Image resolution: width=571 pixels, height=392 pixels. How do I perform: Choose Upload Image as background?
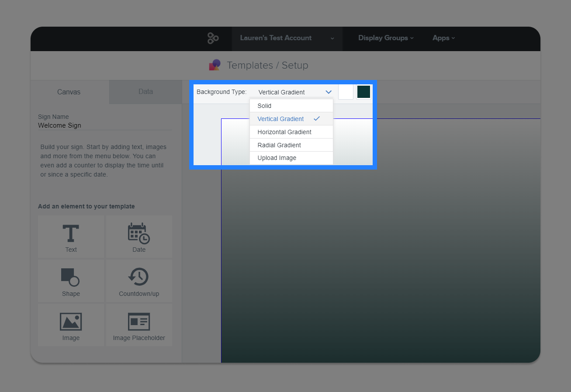(277, 158)
